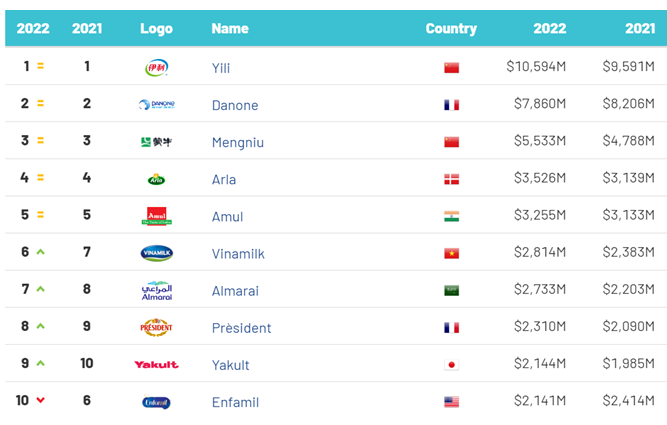Follow the Vinamilk link
Viewport: 667px width, 425px height.
(238, 254)
